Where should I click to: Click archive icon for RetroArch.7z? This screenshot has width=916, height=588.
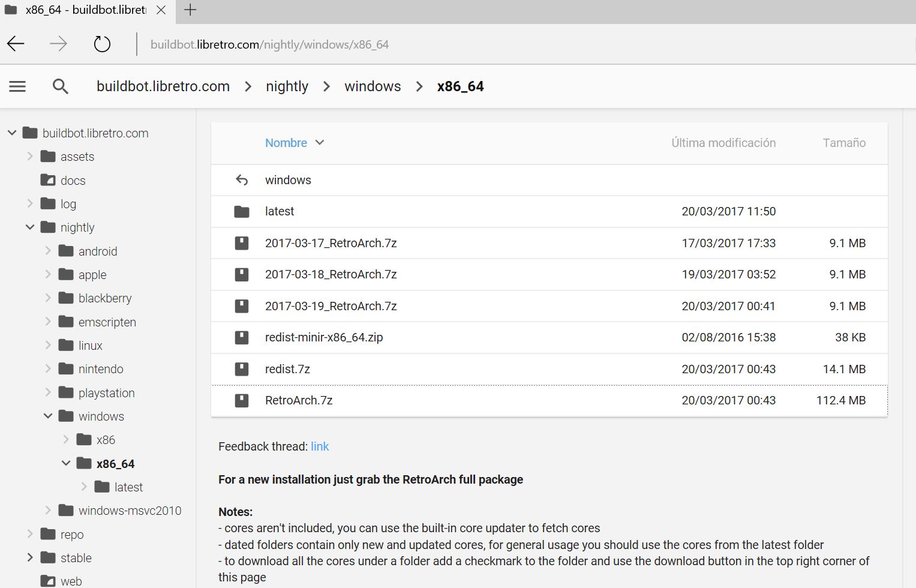coord(242,400)
